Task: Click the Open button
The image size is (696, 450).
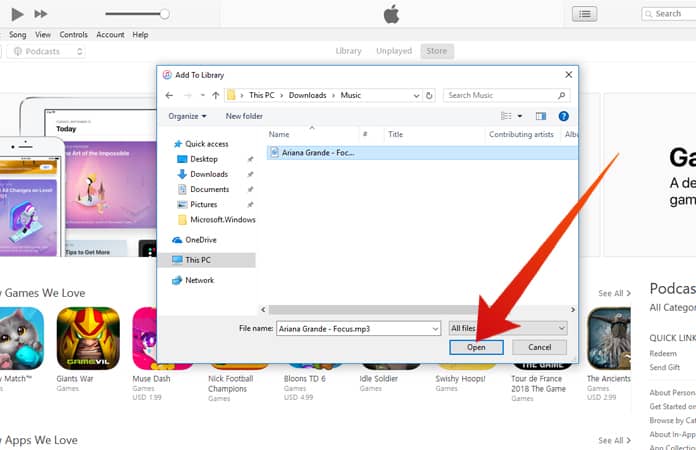Action: tap(476, 347)
